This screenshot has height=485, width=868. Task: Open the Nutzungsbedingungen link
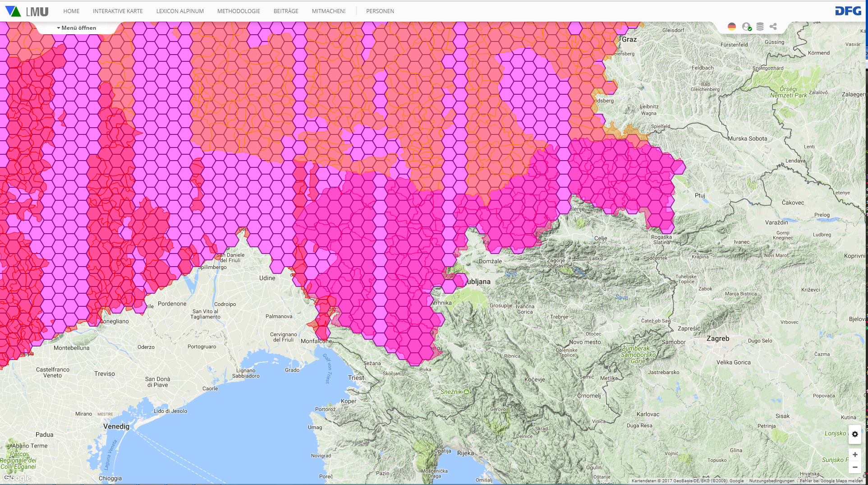[772, 481]
